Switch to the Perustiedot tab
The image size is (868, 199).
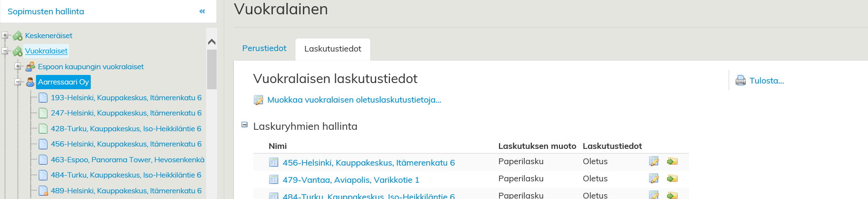coord(264,48)
